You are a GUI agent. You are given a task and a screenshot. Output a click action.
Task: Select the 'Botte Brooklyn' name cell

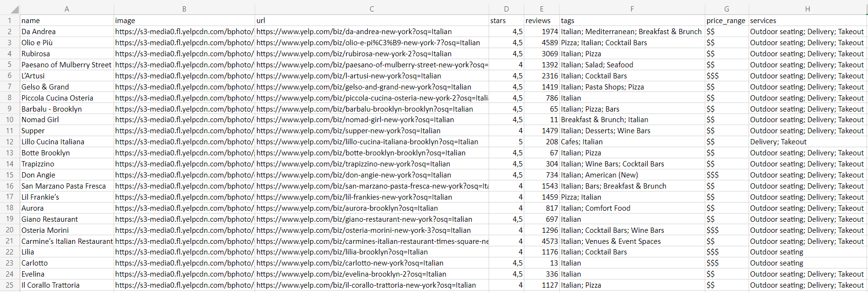click(66, 153)
